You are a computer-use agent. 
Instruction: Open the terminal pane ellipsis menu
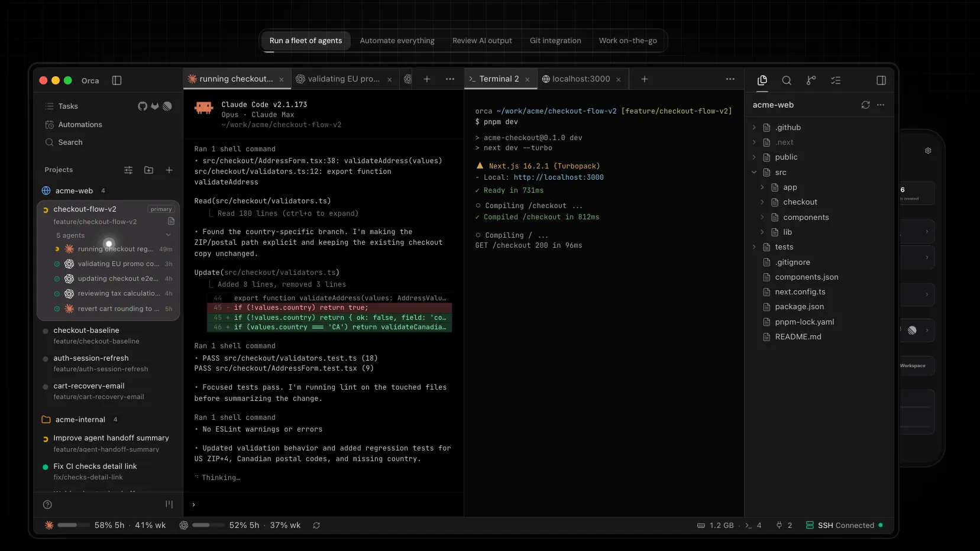pyautogui.click(x=730, y=79)
